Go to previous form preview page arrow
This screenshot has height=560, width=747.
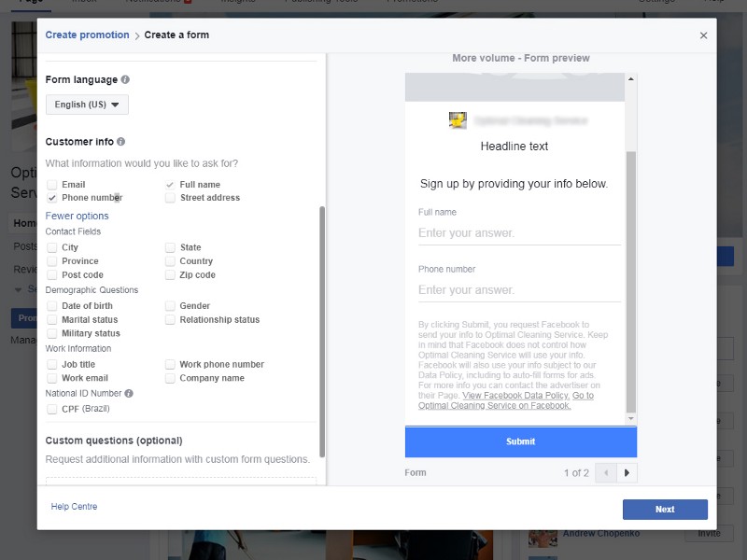(606, 473)
